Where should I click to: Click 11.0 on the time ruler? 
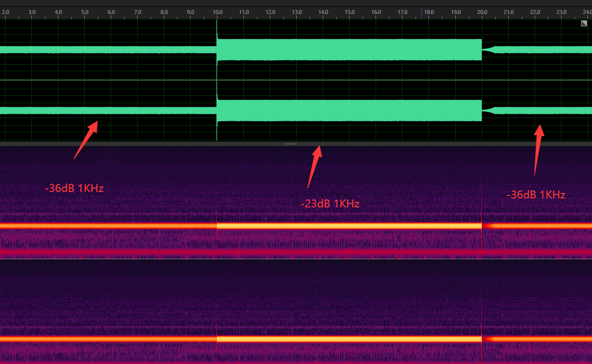(x=244, y=12)
